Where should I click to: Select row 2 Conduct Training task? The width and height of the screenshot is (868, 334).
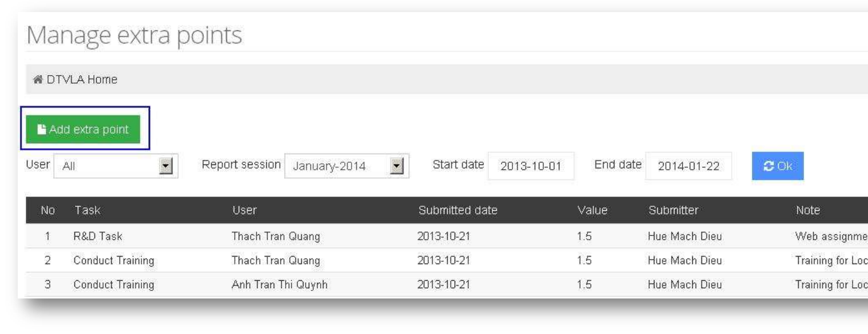coord(114,261)
